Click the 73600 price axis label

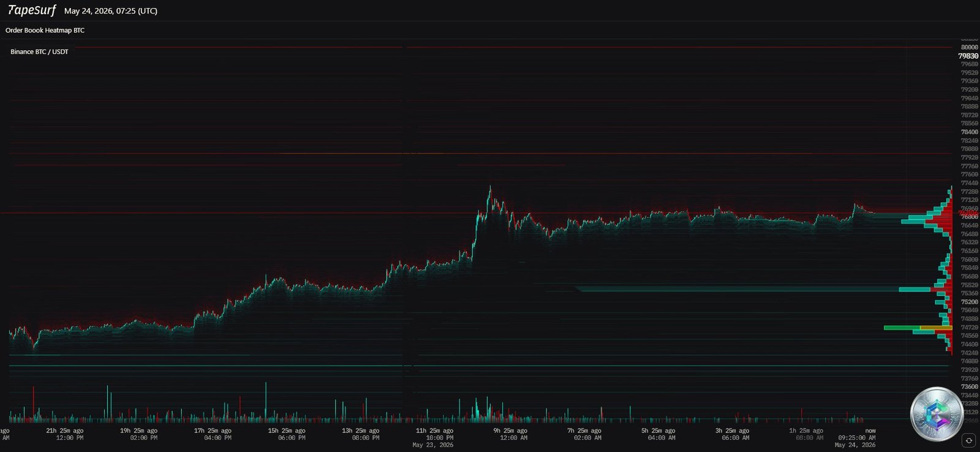970,386
